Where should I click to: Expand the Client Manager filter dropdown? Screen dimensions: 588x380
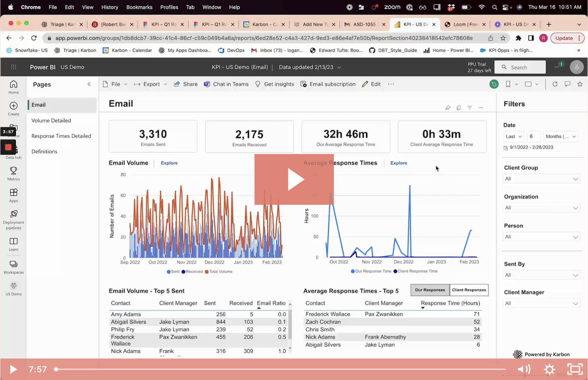[541, 304]
